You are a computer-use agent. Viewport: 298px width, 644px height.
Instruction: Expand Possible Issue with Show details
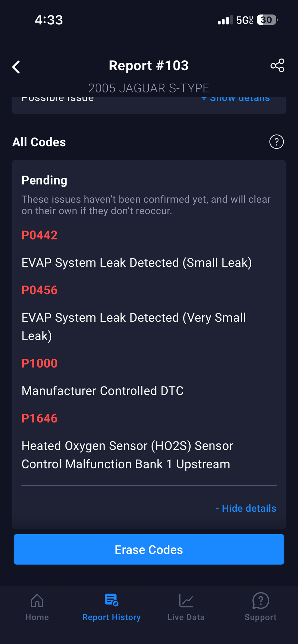pyautogui.click(x=236, y=99)
